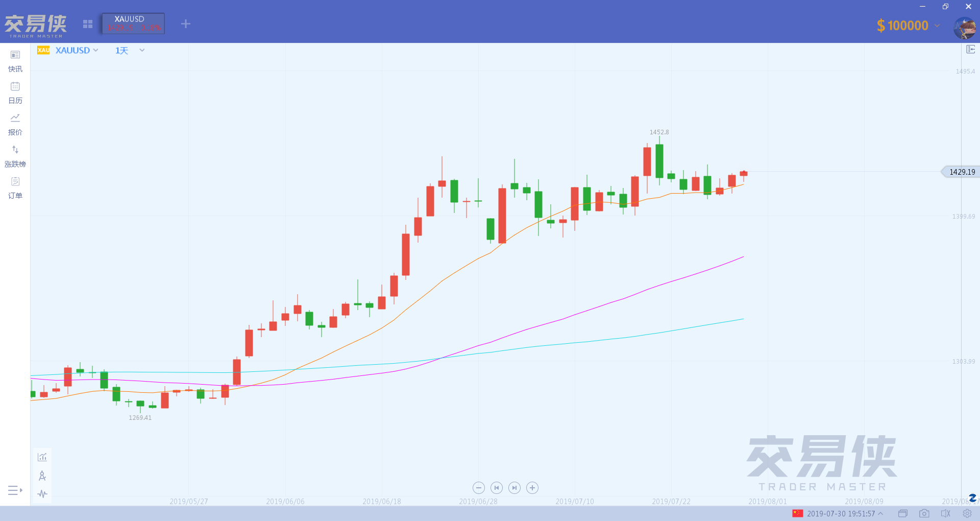Zoom out chart with minus button

(479, 488)
